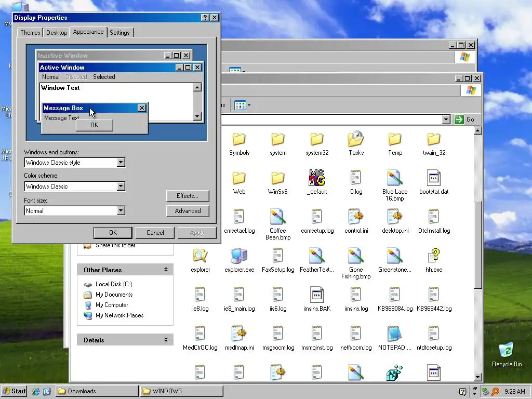The height and width of the screenshot is (399, 532).
Task: Switch to the Themes tab
Action: click(30, 33)
